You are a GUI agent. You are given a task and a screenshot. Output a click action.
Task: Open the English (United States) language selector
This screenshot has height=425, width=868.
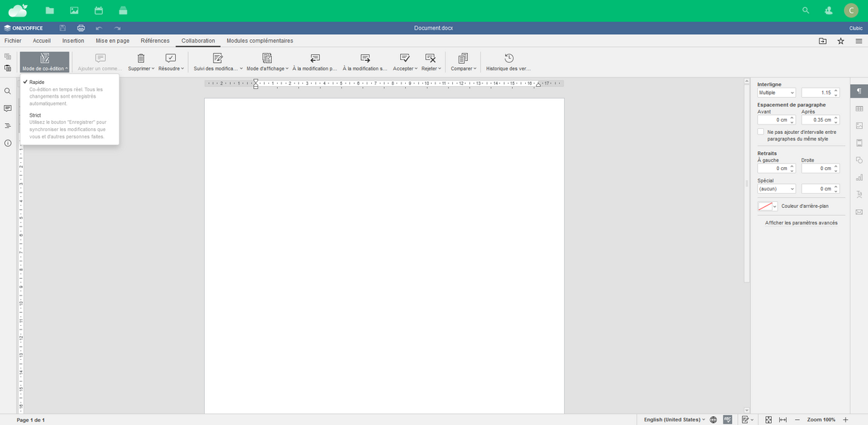(674, 419)
